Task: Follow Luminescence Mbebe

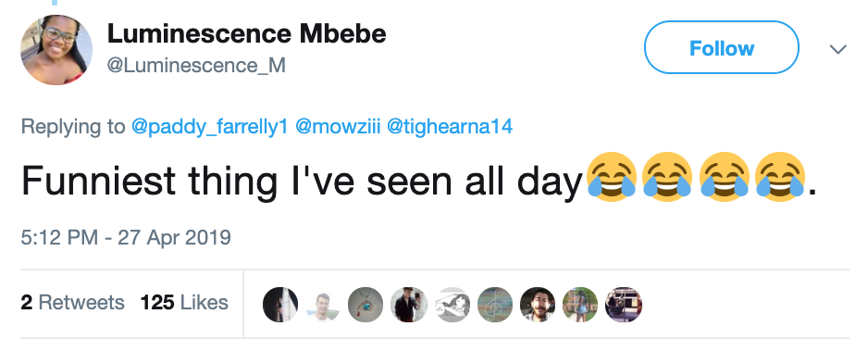Action: point(721,47)
